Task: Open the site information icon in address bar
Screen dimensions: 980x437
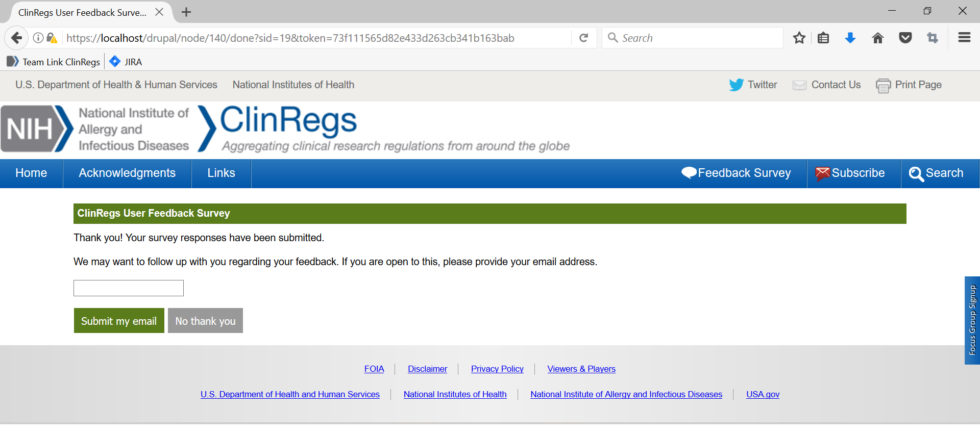Action: coord(38,38)
